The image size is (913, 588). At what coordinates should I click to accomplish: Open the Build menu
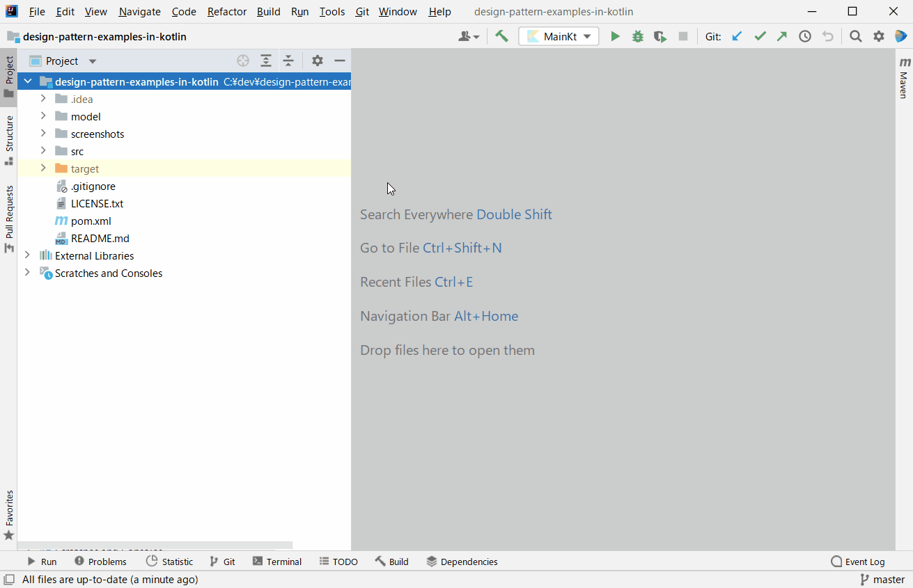coord(268,12)
